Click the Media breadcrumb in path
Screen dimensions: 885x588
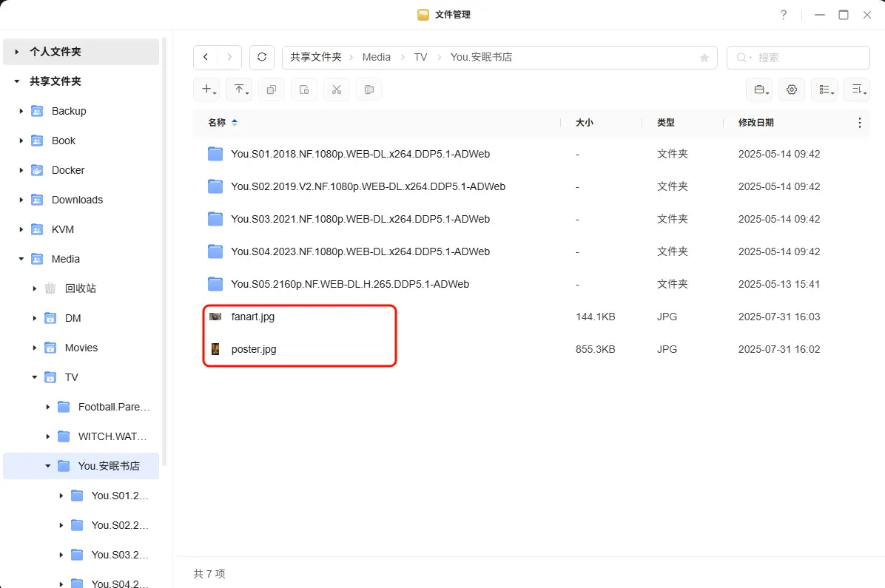377,58
